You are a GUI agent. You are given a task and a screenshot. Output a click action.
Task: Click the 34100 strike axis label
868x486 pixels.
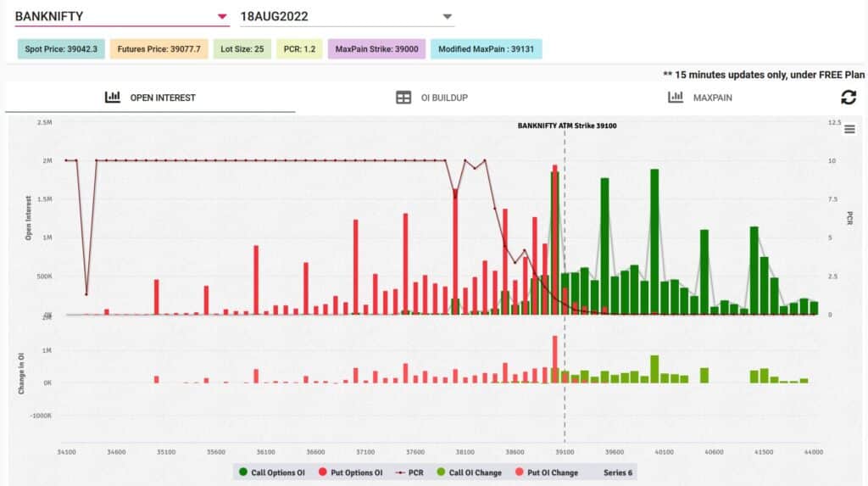pyautogui.click(x=66, y=452)
